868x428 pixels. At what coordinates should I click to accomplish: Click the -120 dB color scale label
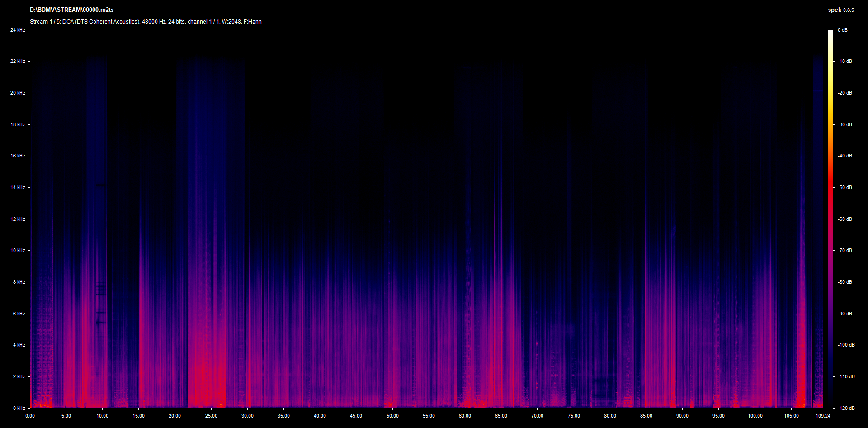coord(846,408)
